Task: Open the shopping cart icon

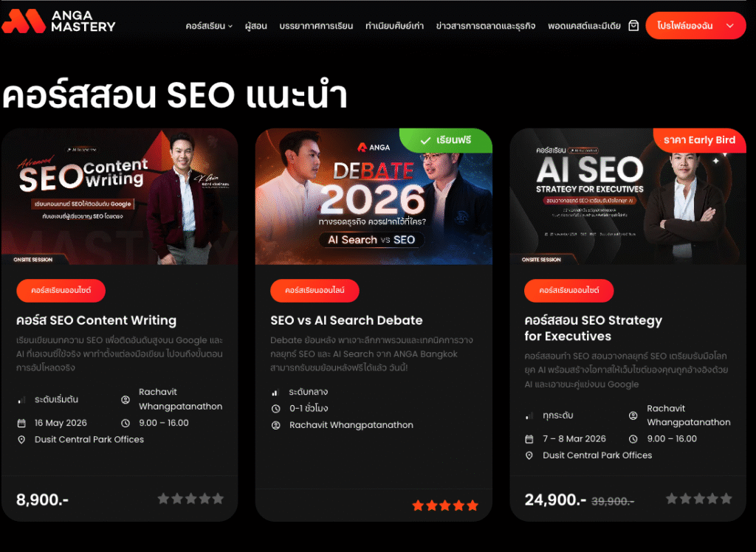Action: (x=633, y=26)
